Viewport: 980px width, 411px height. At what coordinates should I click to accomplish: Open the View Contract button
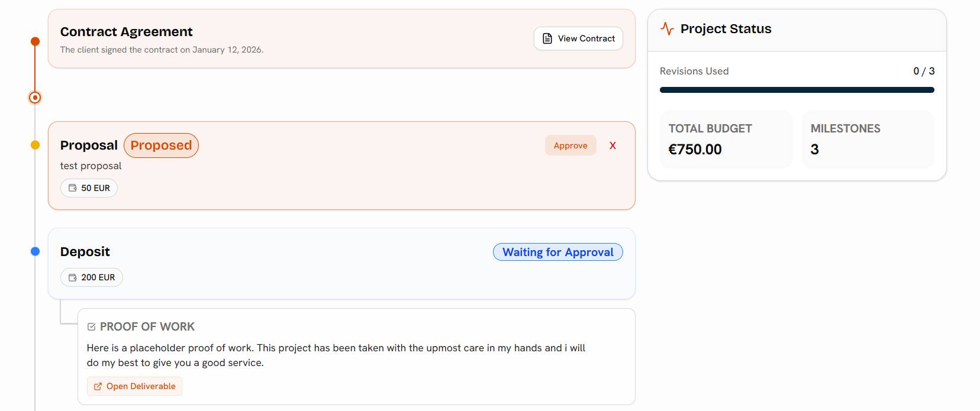pos(578,38)
